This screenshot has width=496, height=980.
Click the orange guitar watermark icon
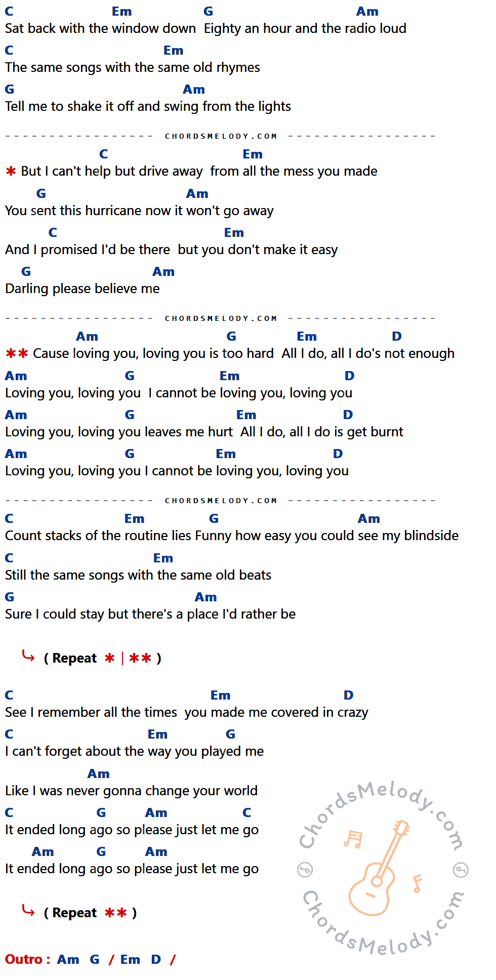(x=378, y=868)
